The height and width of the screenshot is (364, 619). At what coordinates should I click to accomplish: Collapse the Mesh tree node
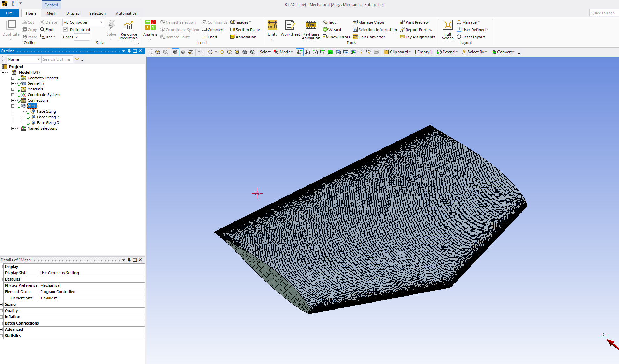(13, 106)
